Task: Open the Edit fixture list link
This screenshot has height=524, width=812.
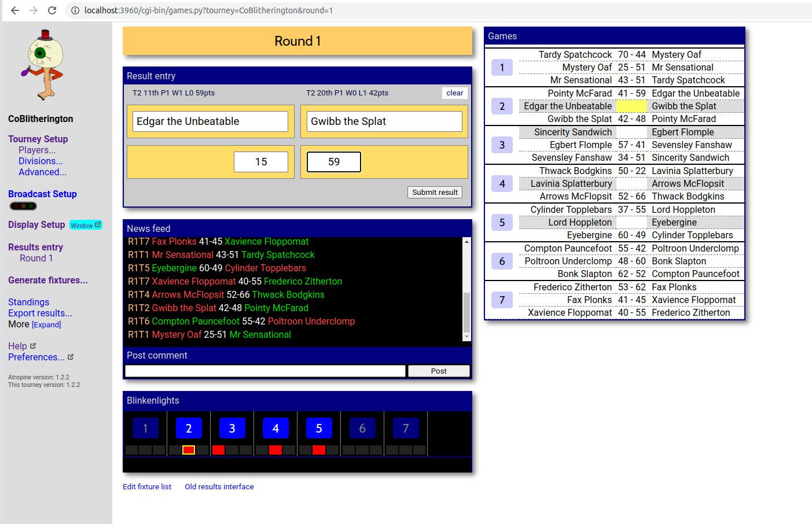Action: coord(147,486)
